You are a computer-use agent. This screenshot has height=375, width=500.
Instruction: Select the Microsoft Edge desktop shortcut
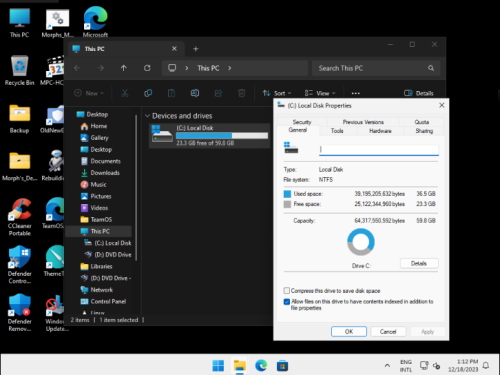pyautogui.click(x=95, y=22)
